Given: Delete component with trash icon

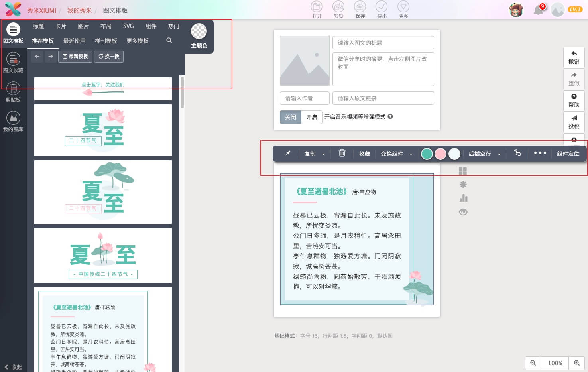Looking at the screenshot, I should (342, 153).
